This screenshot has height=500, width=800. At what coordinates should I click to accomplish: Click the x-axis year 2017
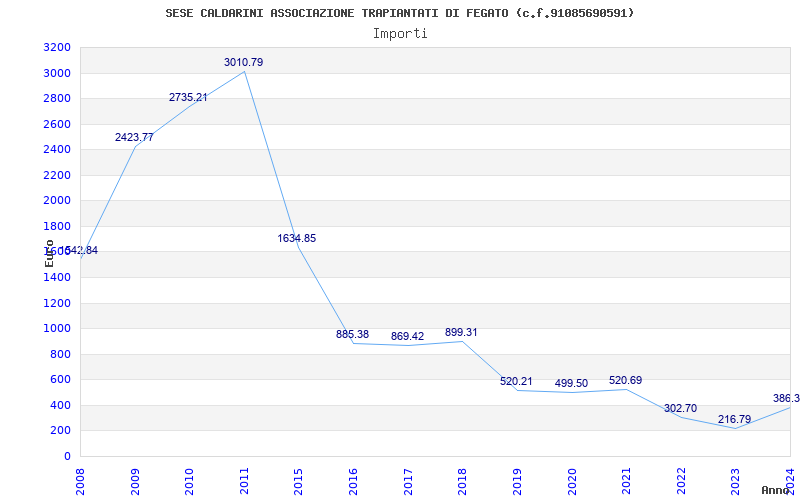(x=408, y=481)
